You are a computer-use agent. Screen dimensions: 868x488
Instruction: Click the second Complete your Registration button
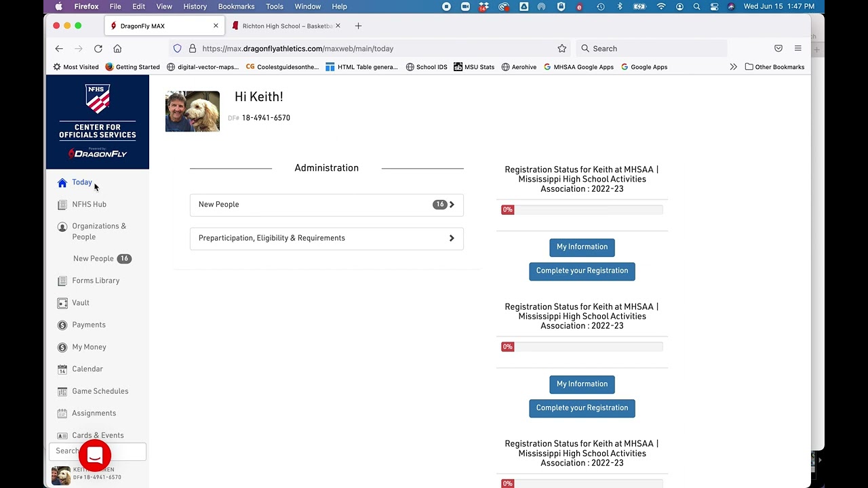click(x=582, y=408)
